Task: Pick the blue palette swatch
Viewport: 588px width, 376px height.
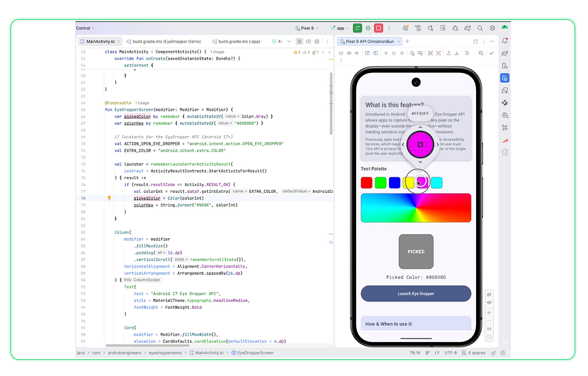Action: [x=394, y=183]
